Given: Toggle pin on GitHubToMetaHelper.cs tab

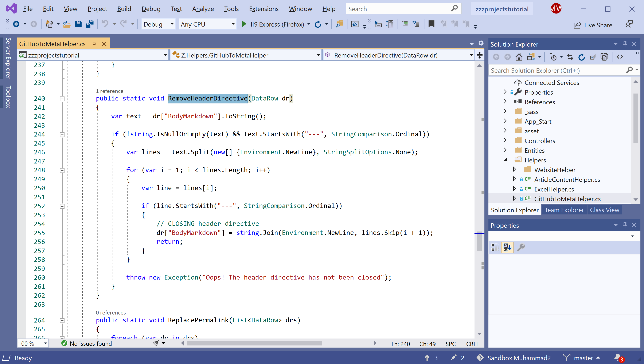Looking at the screenshot, I should [x=94, y=44].
